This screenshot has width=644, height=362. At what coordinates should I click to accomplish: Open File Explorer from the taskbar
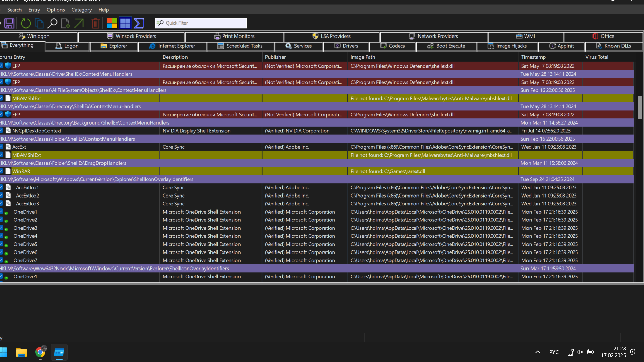(x=22, y=352)
